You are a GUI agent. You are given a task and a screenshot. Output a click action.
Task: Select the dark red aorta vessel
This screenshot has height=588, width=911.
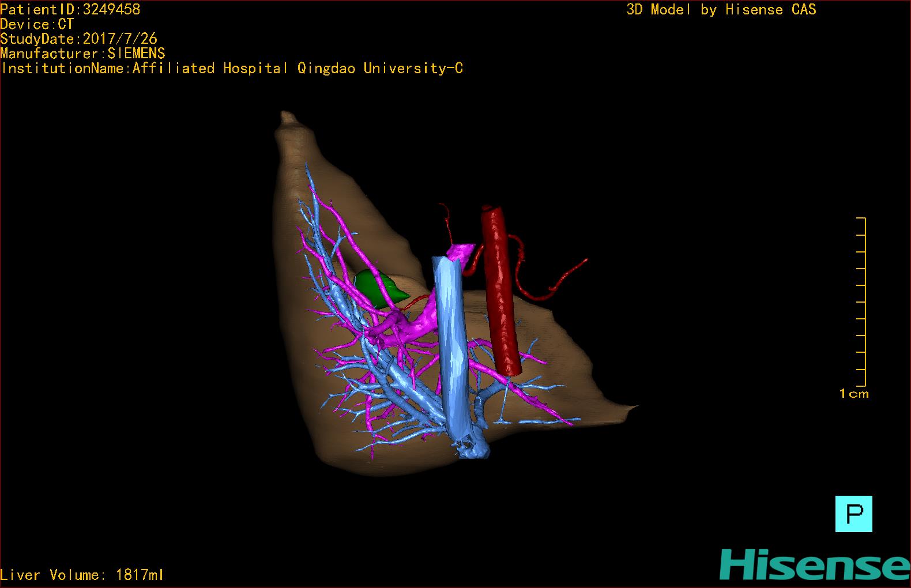point(500,291)
